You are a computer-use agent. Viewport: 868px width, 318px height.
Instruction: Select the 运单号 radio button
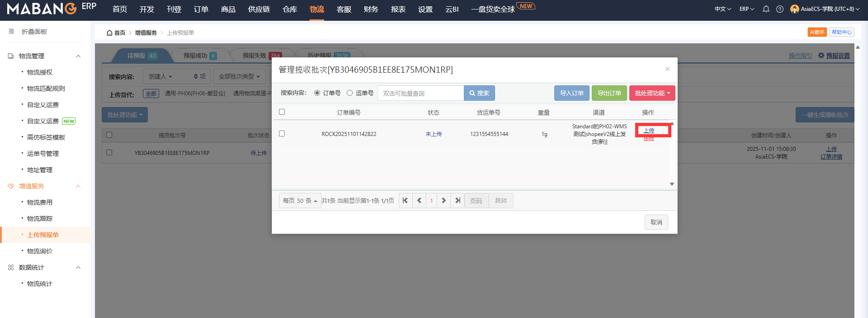349,93
